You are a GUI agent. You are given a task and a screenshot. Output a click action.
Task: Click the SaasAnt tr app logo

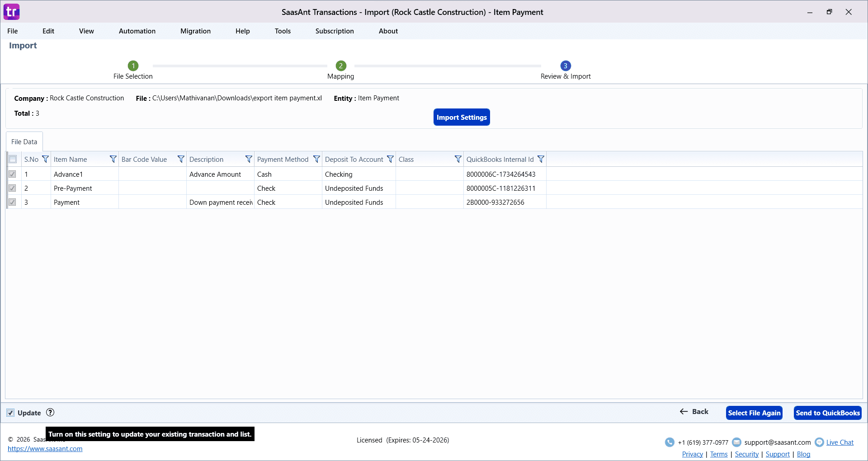point(12,12)
